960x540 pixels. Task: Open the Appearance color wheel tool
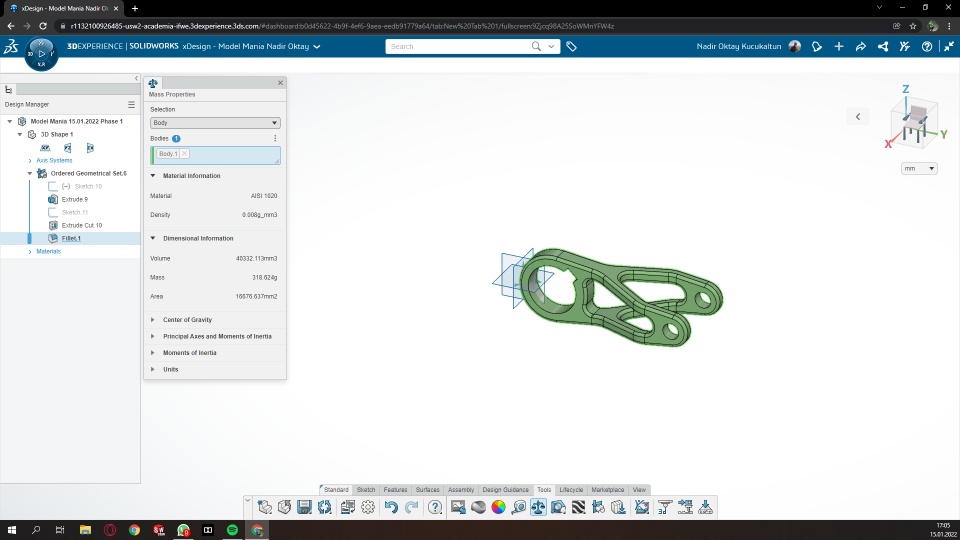tap(498, 507)
